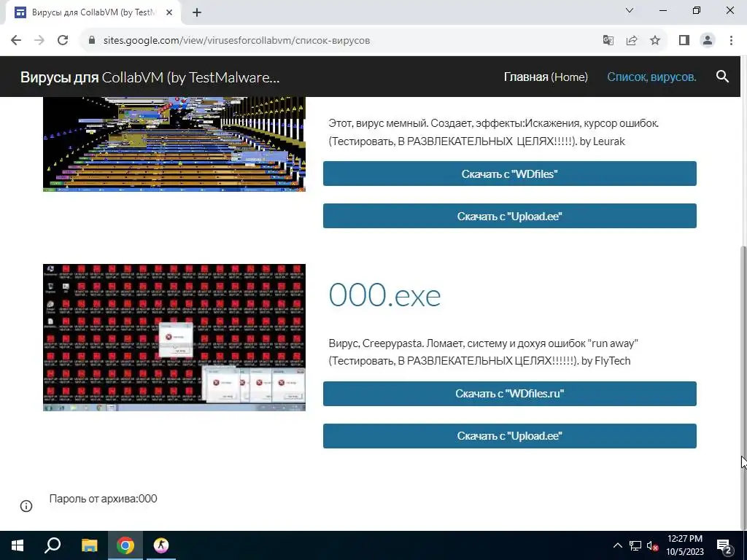Open the Chrome three-dot menu
Screen dimensions: 747x560
(731, 40)
